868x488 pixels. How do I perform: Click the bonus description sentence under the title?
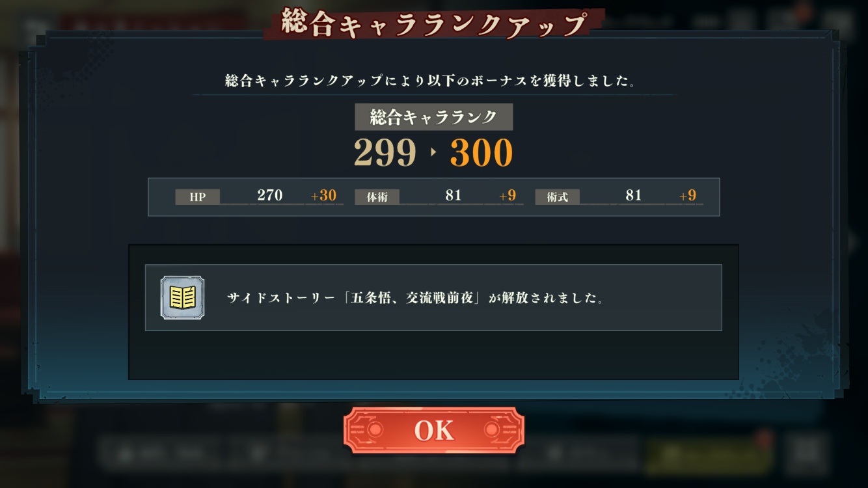coord(430,81)
